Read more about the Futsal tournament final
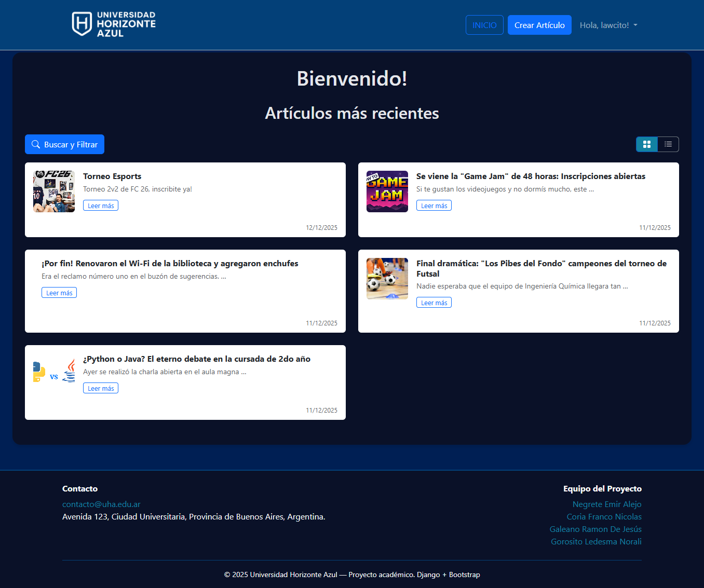This screenshot has height=588, width=704. click(x=434, y=303)
